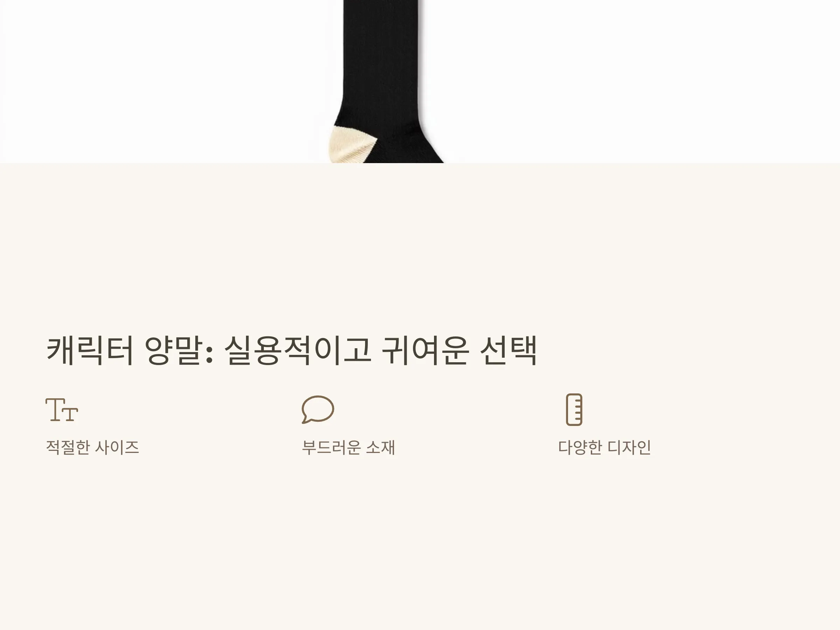Screen dimensions: 840x630
Task: Click the large T in the Tt icon
Action: click(54, 409)
